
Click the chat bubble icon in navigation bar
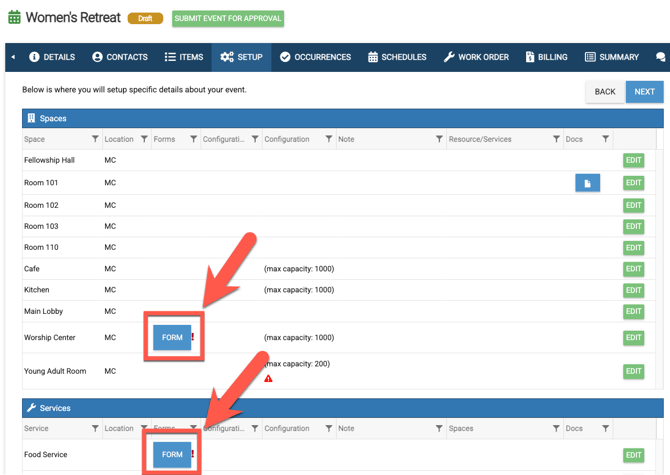660,57
